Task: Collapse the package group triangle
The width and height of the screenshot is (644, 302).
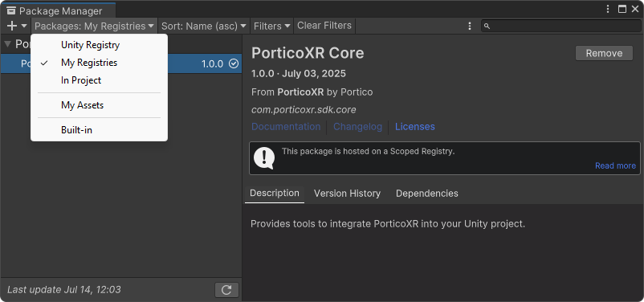Action: click(x=7, y=43)
